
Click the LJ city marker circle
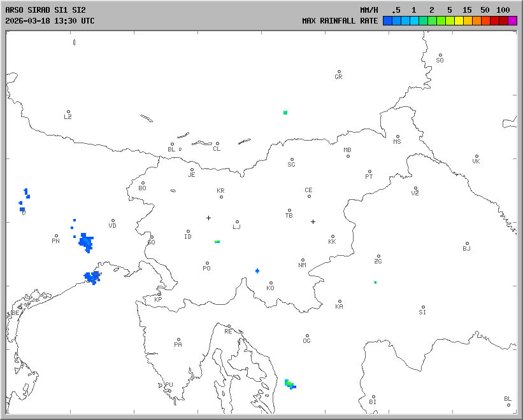pos(238,222)
